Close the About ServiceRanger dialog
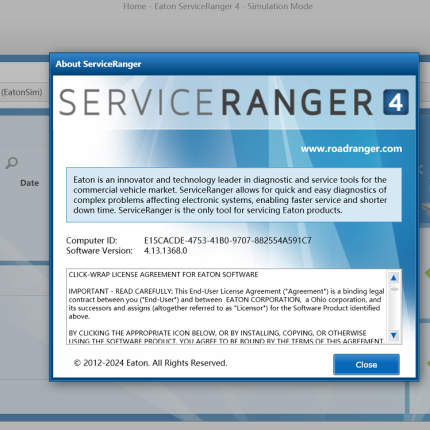The height and width of the screenshot is (430, 430). click(366, 364)
